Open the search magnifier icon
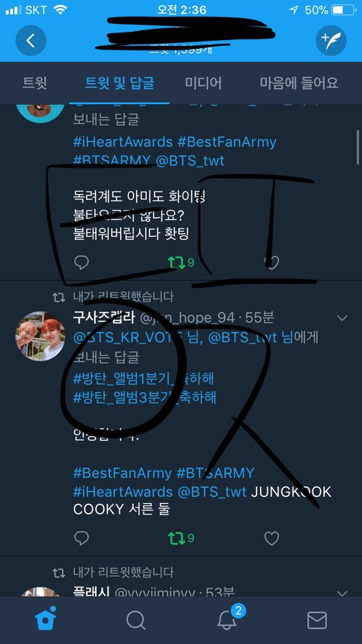 (136, 620)
